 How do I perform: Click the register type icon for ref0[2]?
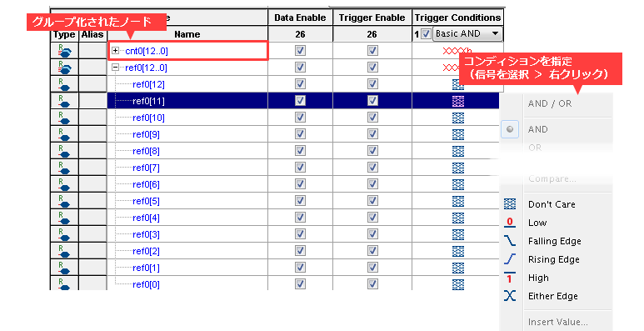(x=63, y=251)
